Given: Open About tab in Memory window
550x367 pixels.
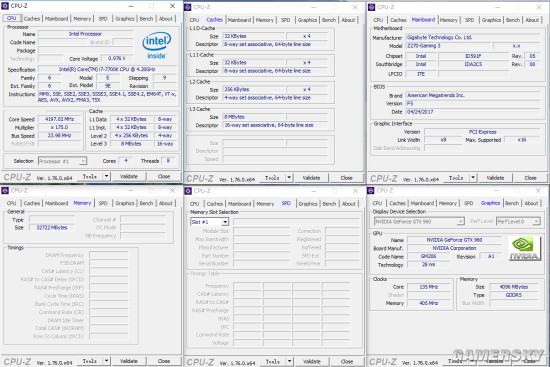Looking at the screenshot, I should 166,203.
